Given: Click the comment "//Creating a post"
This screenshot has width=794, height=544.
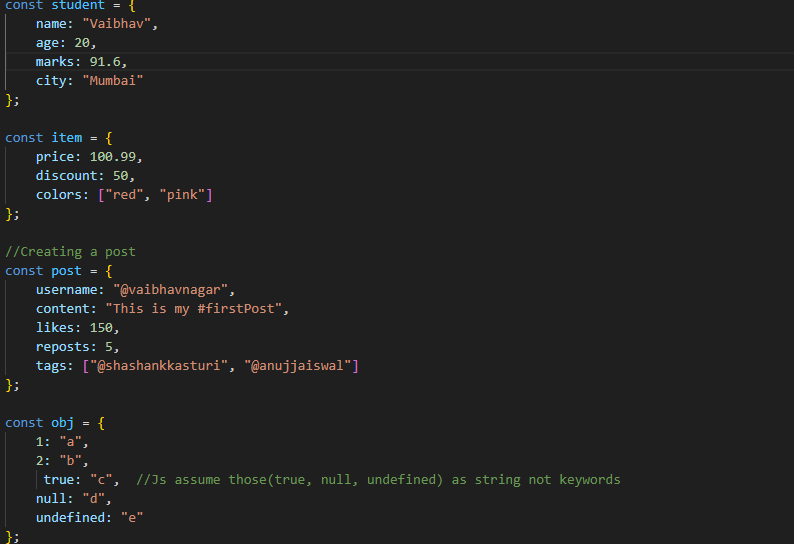Looking at the screenshot, I should pos(70,252).
